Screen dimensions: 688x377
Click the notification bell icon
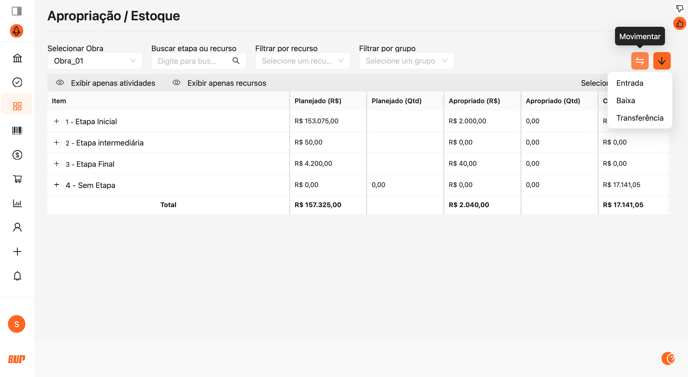[x=17, y=276]
